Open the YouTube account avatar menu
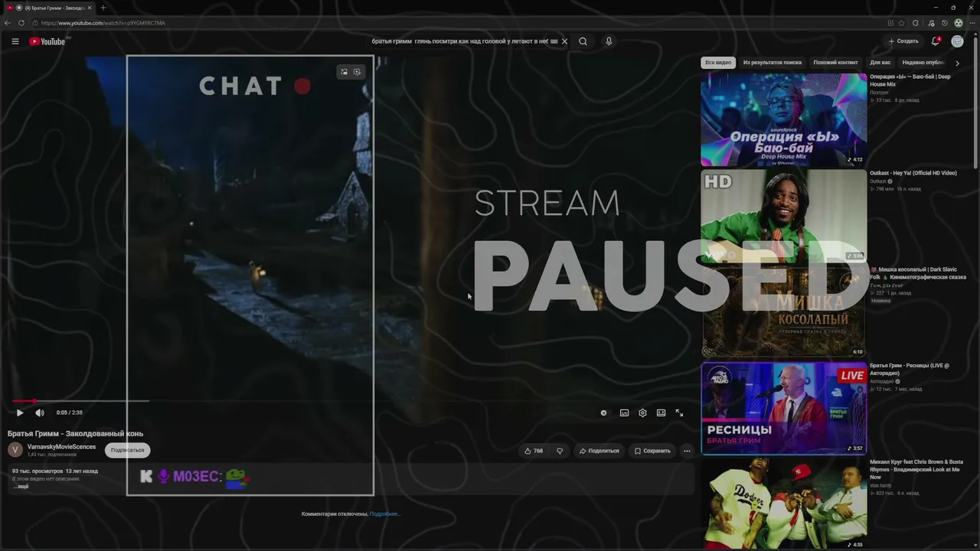980x551 pixels. 957,41
